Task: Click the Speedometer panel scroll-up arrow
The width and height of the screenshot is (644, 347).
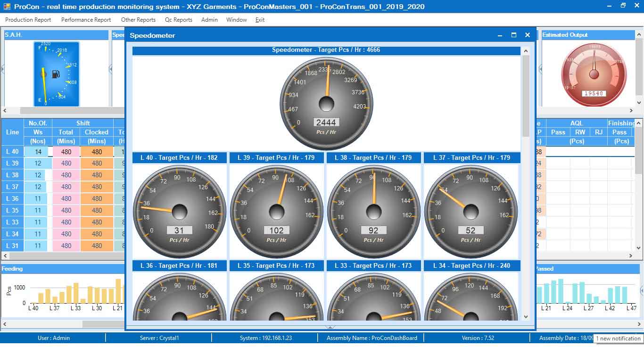Action: (x=526, y=50)
